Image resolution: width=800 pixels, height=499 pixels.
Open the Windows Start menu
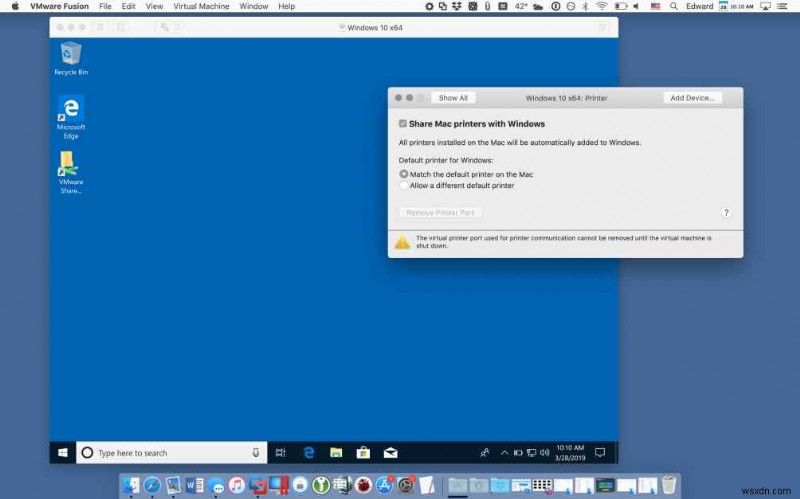(63, 453)
